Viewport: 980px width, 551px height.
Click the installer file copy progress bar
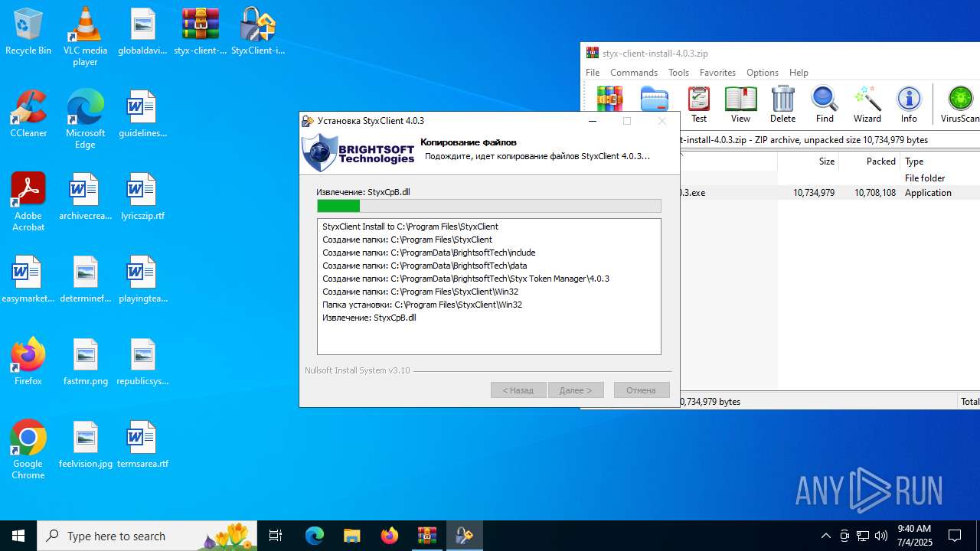tap(489, 206)
